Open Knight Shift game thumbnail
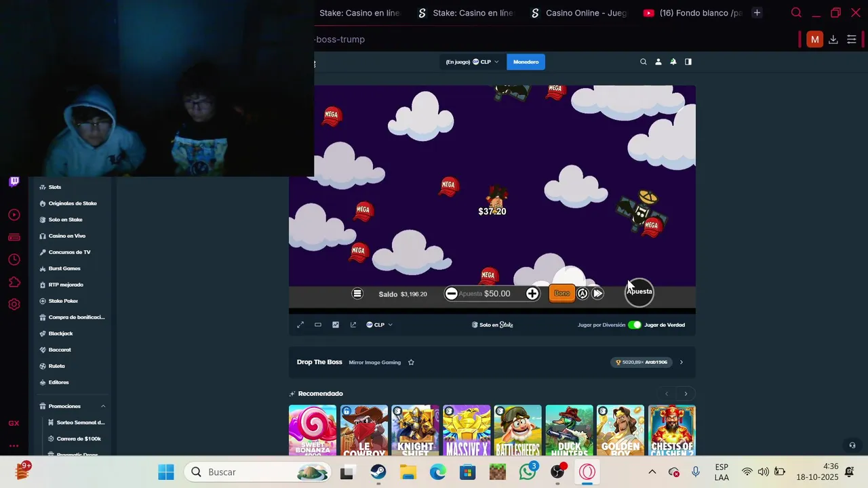The height and width of the screenshot is (488, 868). pos(415,430)
